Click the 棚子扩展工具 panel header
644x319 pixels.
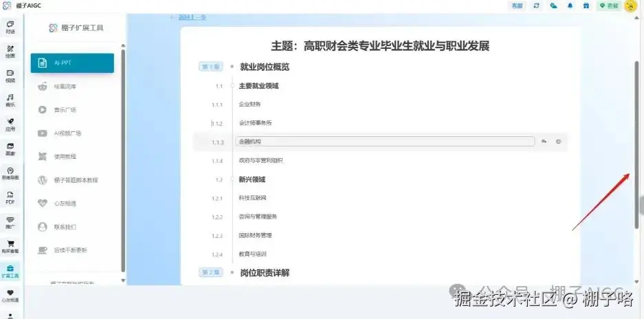tap(76, 28)
